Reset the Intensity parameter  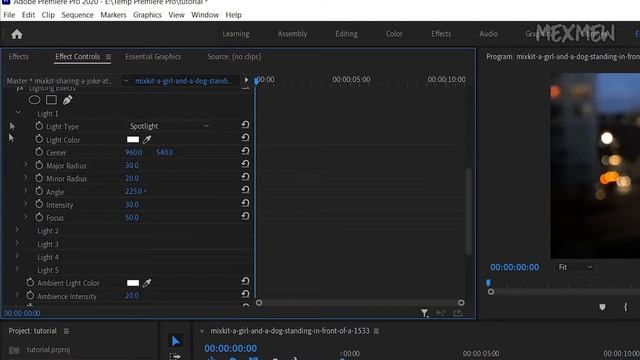click(245, 203)
